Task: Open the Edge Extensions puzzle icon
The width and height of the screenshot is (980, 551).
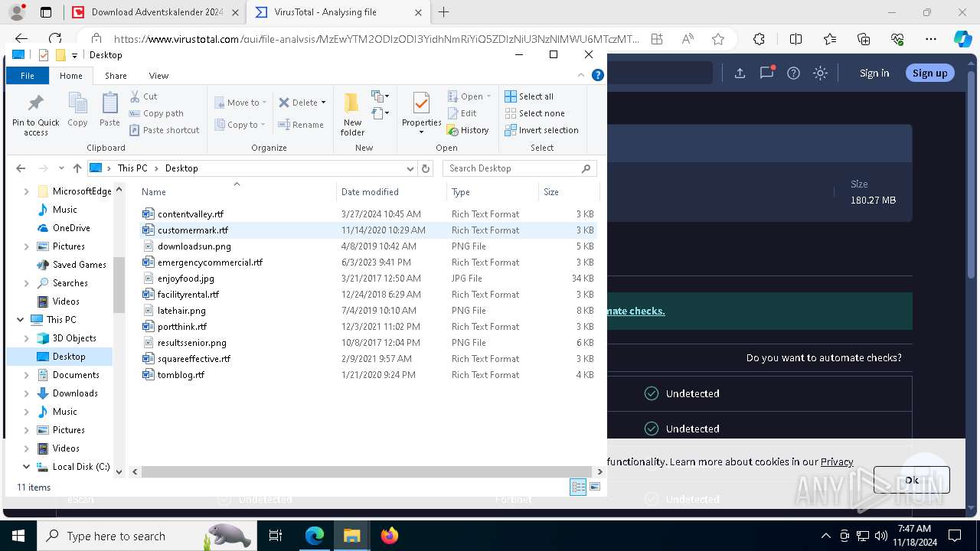Action: (759, 39)
